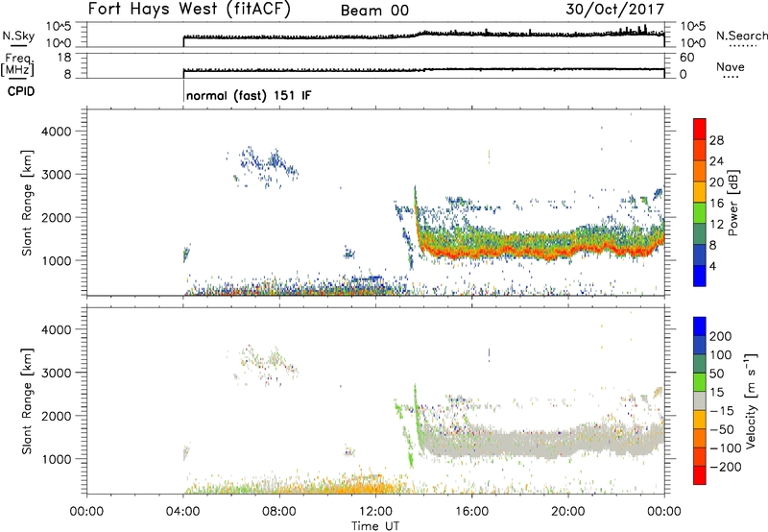Pick the bottom red segment of the velocity color bar
The height and width of the screenshot is (532, 768).
click(x=700, y=475)
